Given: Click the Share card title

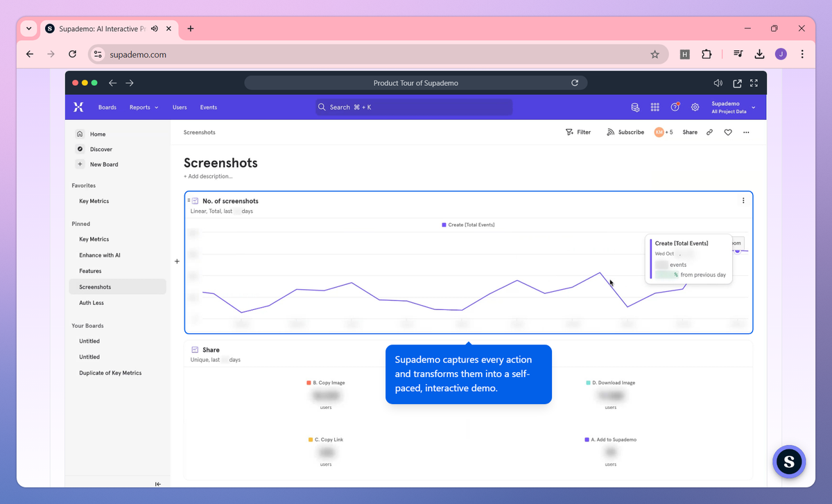Looking at the screenshot, I should click(x=211, y=350).
